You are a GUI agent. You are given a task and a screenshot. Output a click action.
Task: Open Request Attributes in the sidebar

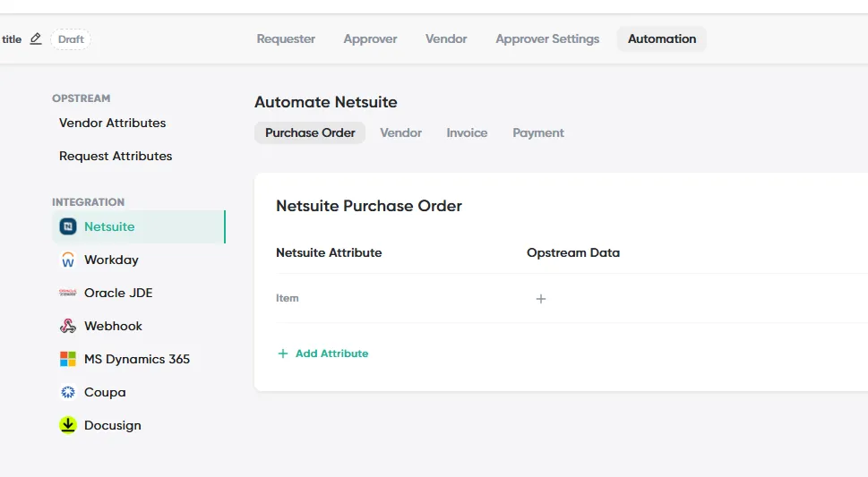pyautogui.click(x=116, y=156)
